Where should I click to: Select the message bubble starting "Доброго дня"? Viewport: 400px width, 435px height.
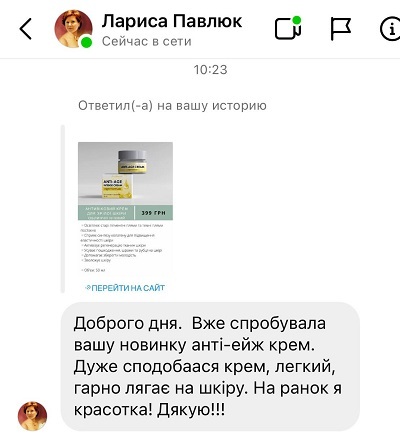[x=210, y=367]
